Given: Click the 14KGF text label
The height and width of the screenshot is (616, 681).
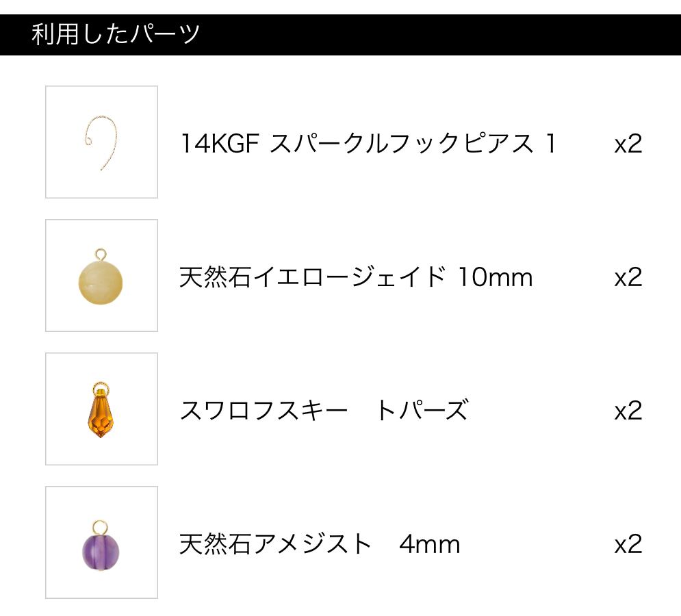Looking at the screenshot, I should (218, 144).
